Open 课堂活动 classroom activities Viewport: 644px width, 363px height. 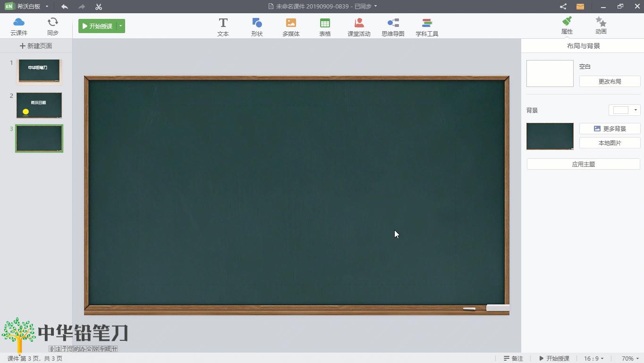pos(359,27)
